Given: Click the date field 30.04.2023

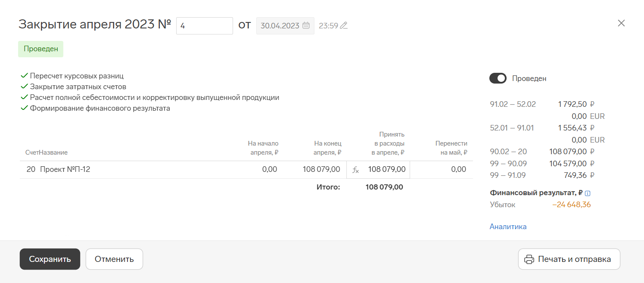Looking at the screenshot, I should 280,26.
